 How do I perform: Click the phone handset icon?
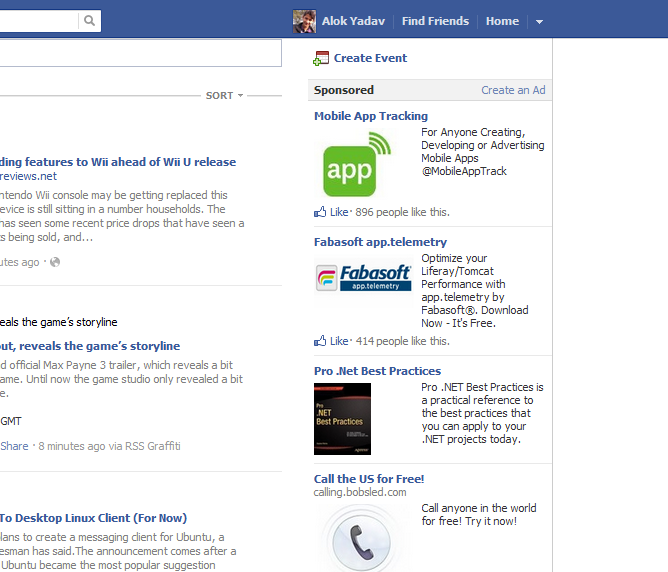pos(361,542)
